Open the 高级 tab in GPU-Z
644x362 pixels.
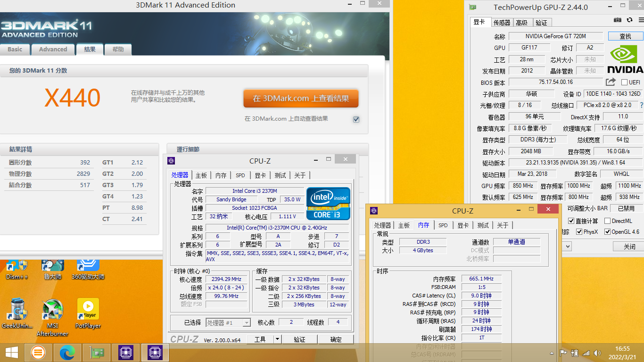click(522, 22)
